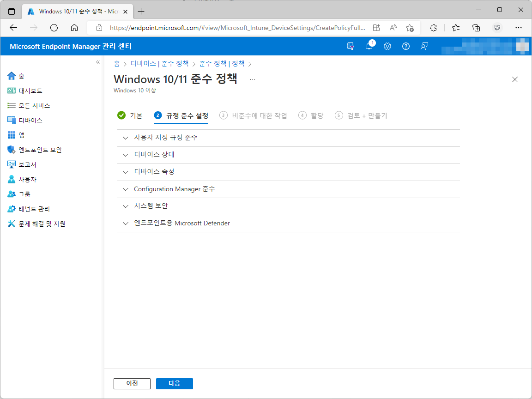Open browser settings and more menu
532x399 pixels.
[518, 28]
